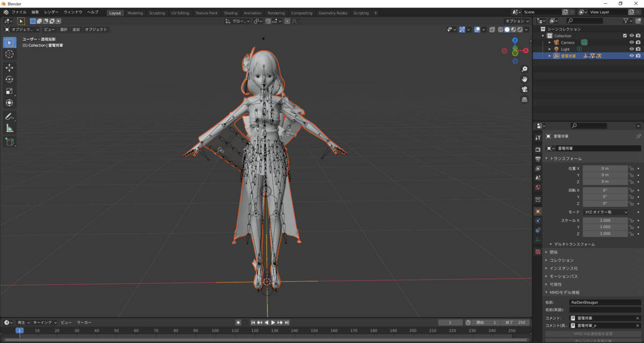Open Texture properties tab

(538, 251)
